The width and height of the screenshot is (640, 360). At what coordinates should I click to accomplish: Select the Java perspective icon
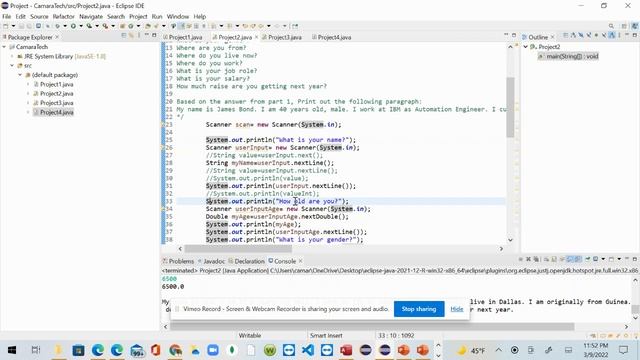pos(635,26)
